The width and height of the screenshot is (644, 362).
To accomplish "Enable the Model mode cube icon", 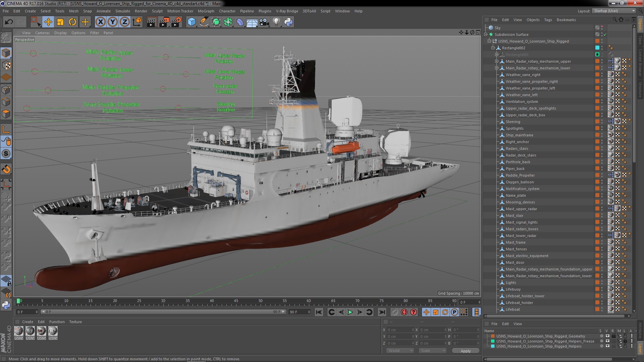I will coord(6,53).
